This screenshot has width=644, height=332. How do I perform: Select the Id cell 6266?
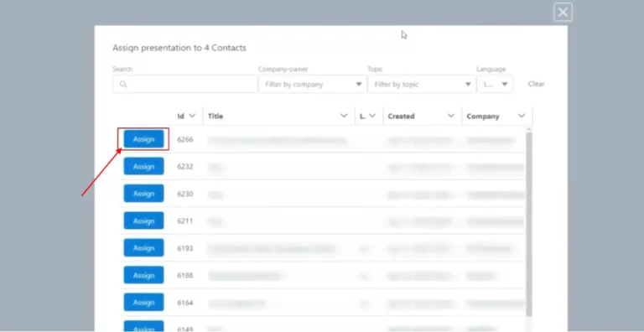(185, 140)
